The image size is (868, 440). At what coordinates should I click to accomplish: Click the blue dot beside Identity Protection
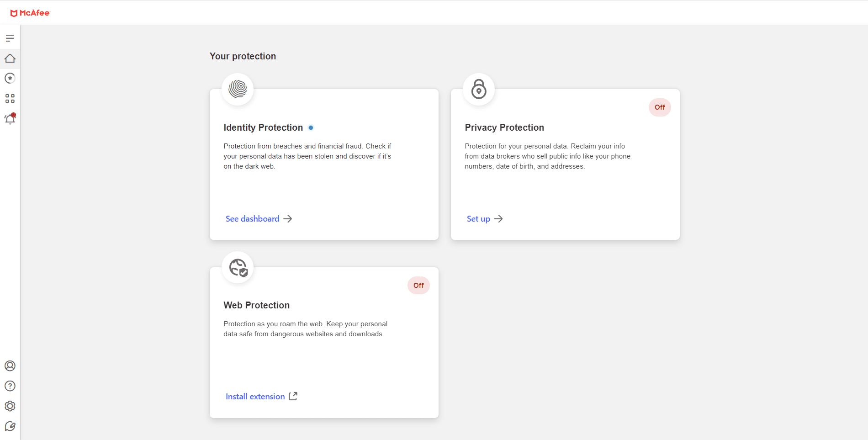coord(311,127)
